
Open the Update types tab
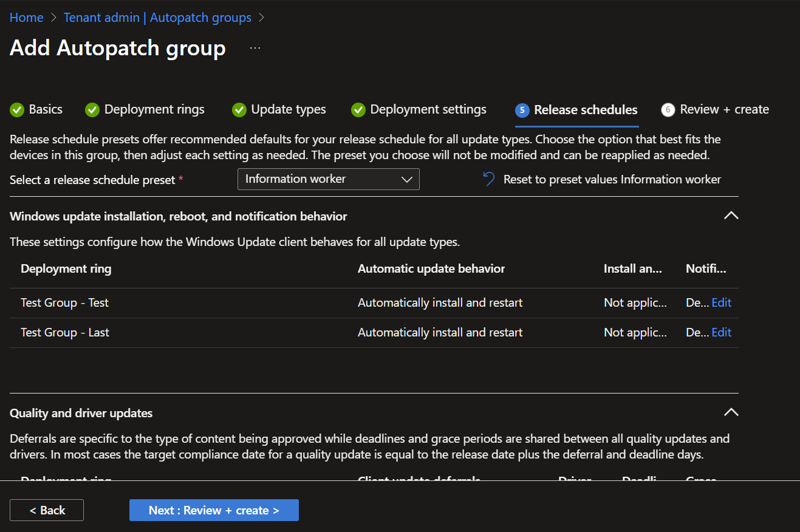[x=279, y=110]
